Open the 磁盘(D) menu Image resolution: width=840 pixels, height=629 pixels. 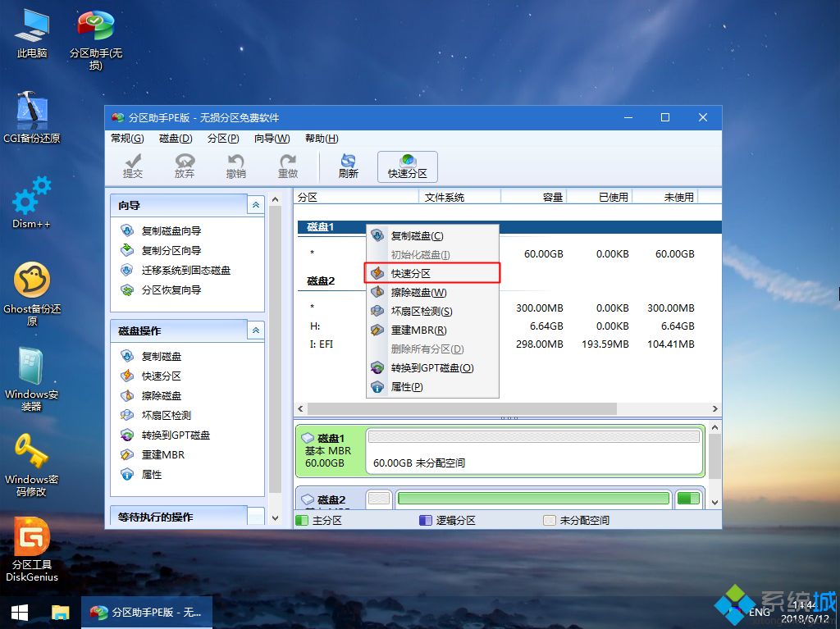pos(174,138)
